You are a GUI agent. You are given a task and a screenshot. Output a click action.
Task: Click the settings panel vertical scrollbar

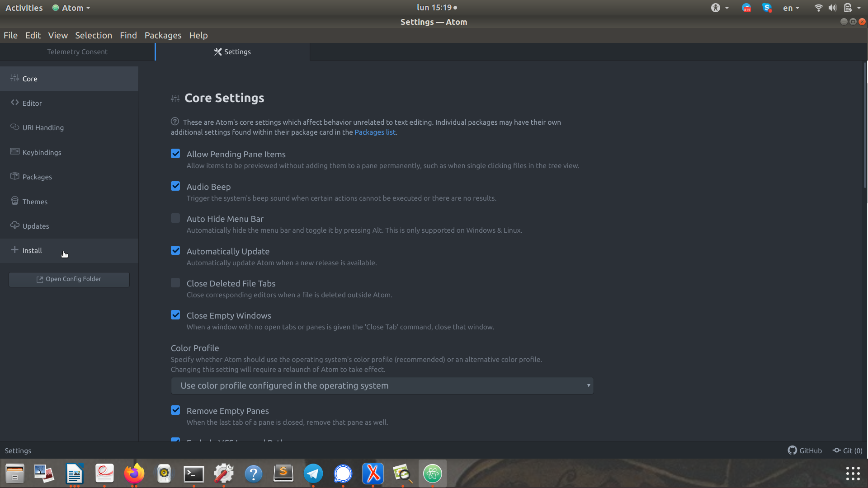click(x=865, y=125)
